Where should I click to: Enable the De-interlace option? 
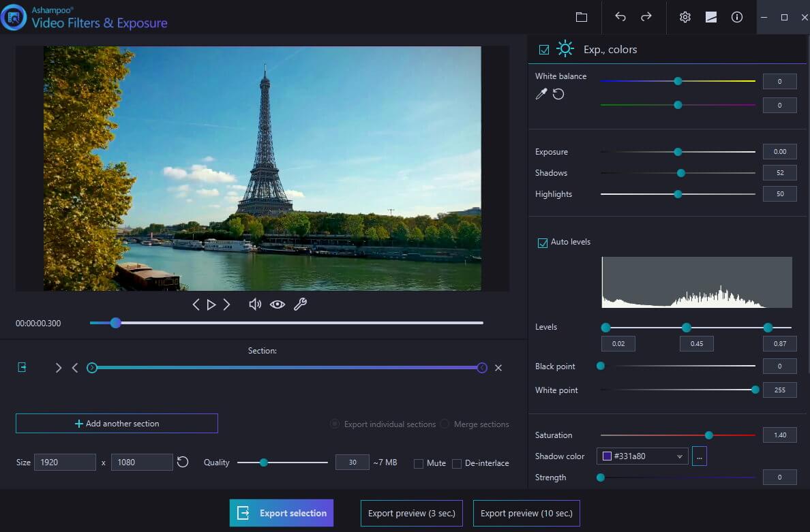point(456,463)
